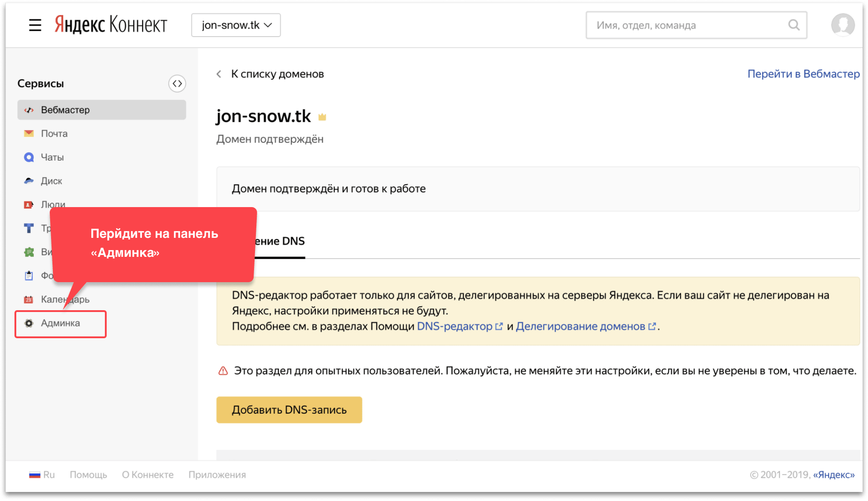
Task: Click the Вебмастер service icon
Action: click(x=29, y=110)
